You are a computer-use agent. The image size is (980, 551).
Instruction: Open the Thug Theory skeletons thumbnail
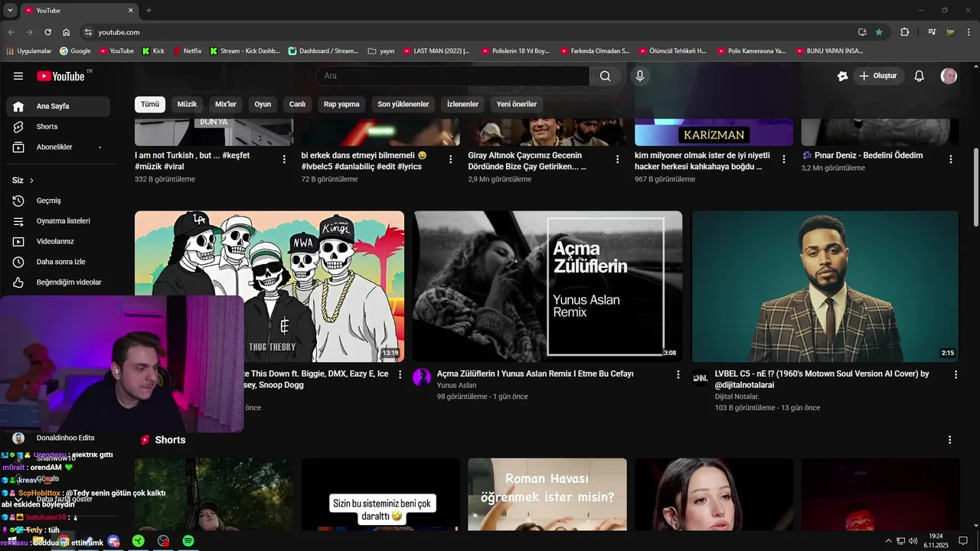[269, 286]
